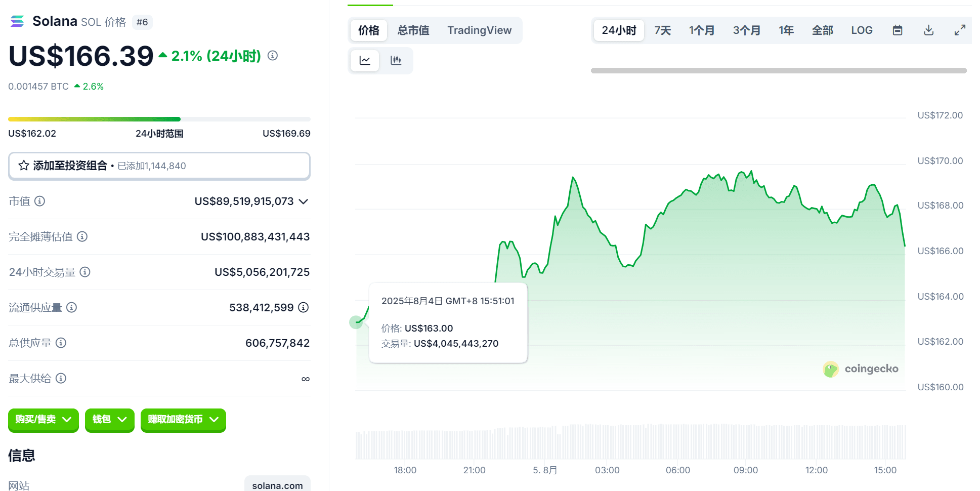Show fully diluted valuation (完全摊薄估值) info icon
This screenshot has width=980, height=491.
(x=82, y=236)
